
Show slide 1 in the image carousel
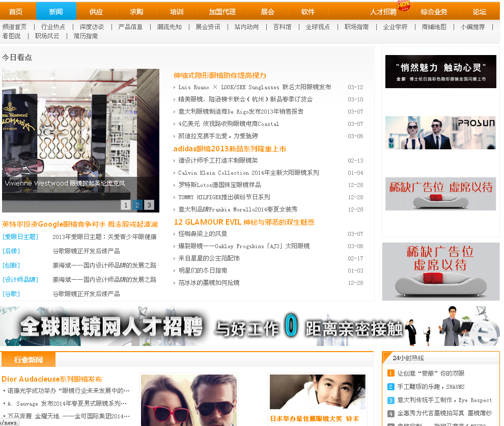click(x=126, y=205)
